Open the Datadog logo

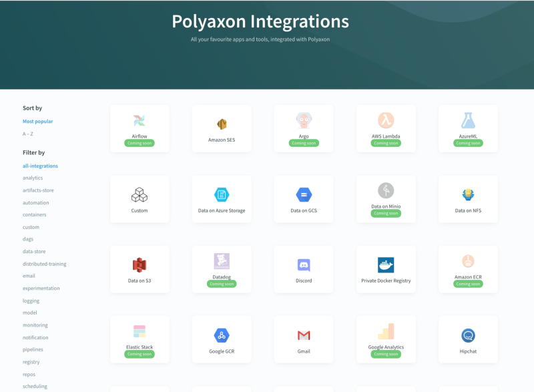222,261
